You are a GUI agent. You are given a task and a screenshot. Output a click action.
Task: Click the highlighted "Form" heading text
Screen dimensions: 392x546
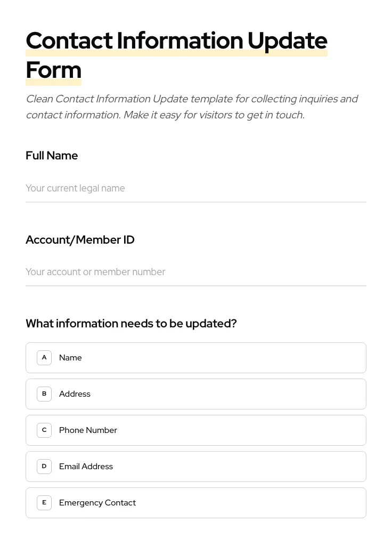[53, 69]
